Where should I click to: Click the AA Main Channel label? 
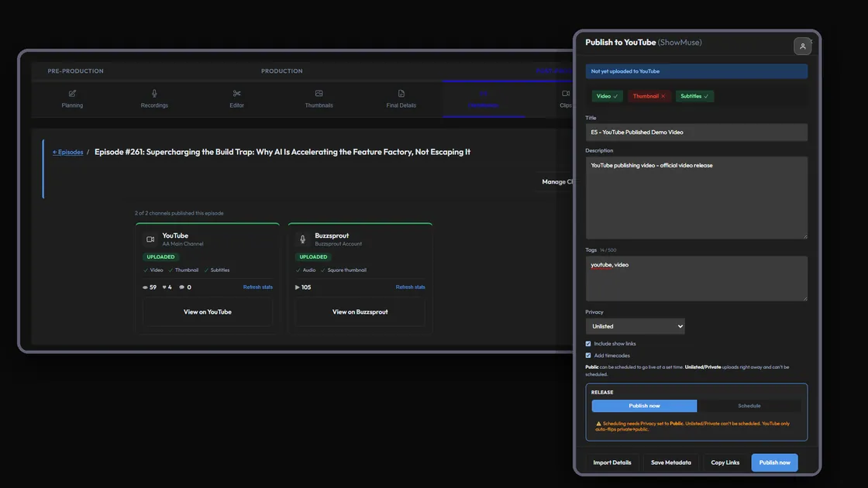click(183, 244)
